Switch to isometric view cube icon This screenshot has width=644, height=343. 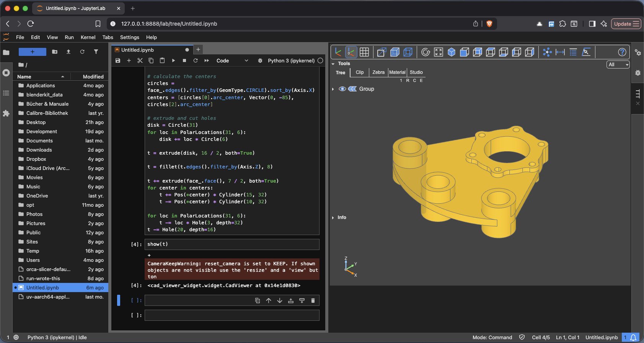coord(452,52)
